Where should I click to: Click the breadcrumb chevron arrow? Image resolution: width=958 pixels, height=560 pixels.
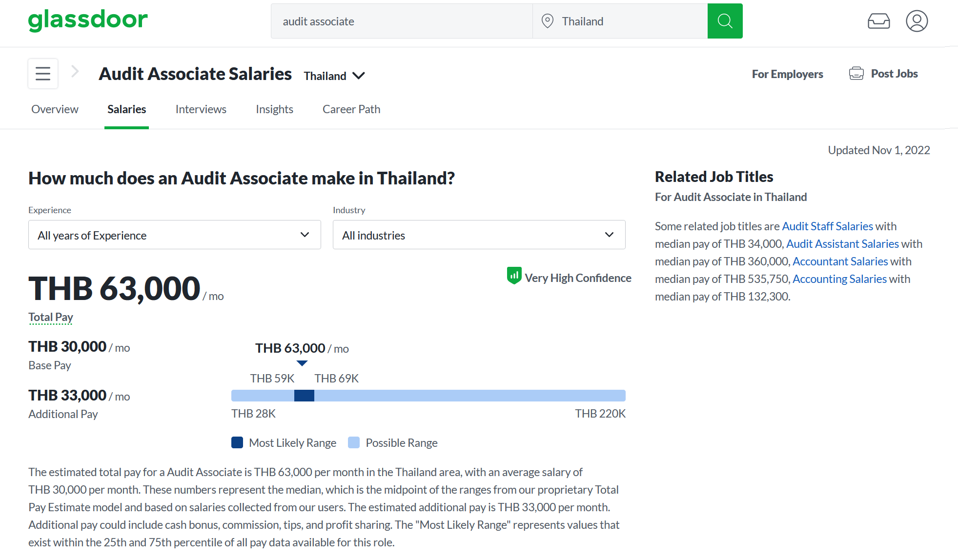(75, 72)
